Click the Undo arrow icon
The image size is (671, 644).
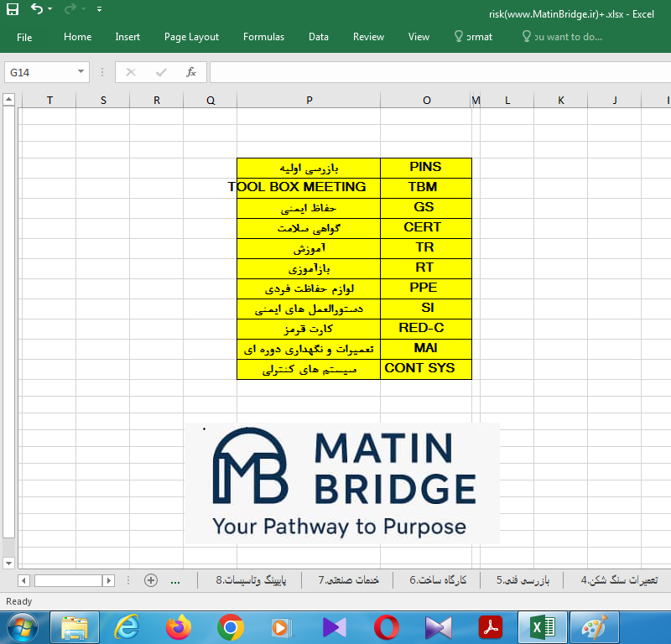coord(38,10)
